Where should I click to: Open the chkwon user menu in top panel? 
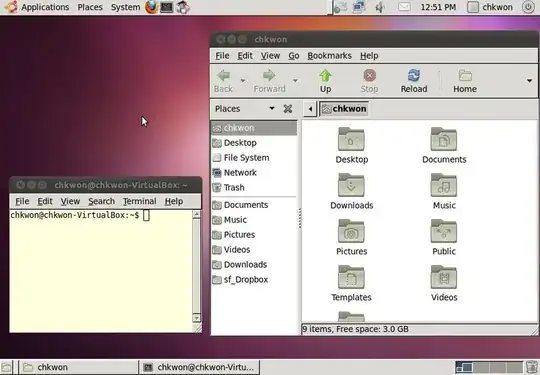tap(490, 7)
